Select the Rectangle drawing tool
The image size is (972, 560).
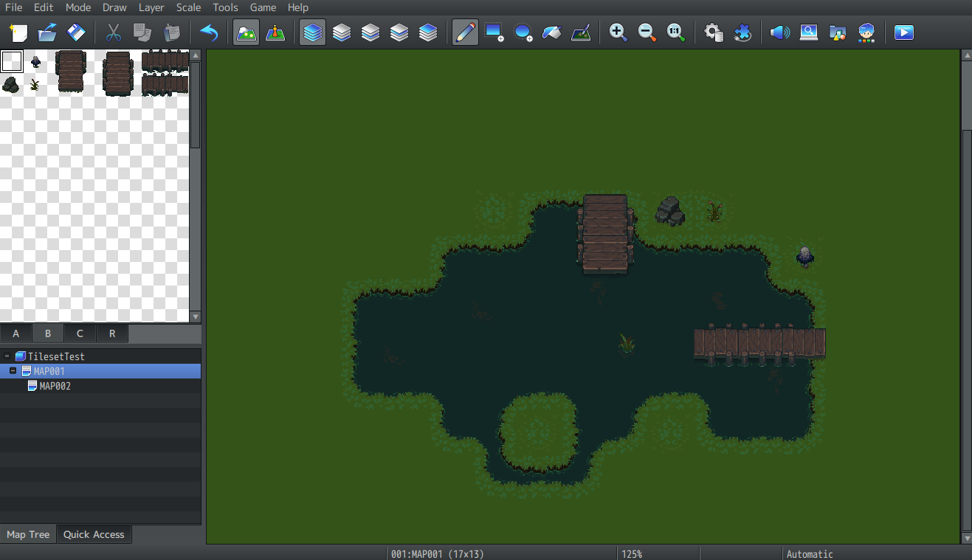coord(494,32)
